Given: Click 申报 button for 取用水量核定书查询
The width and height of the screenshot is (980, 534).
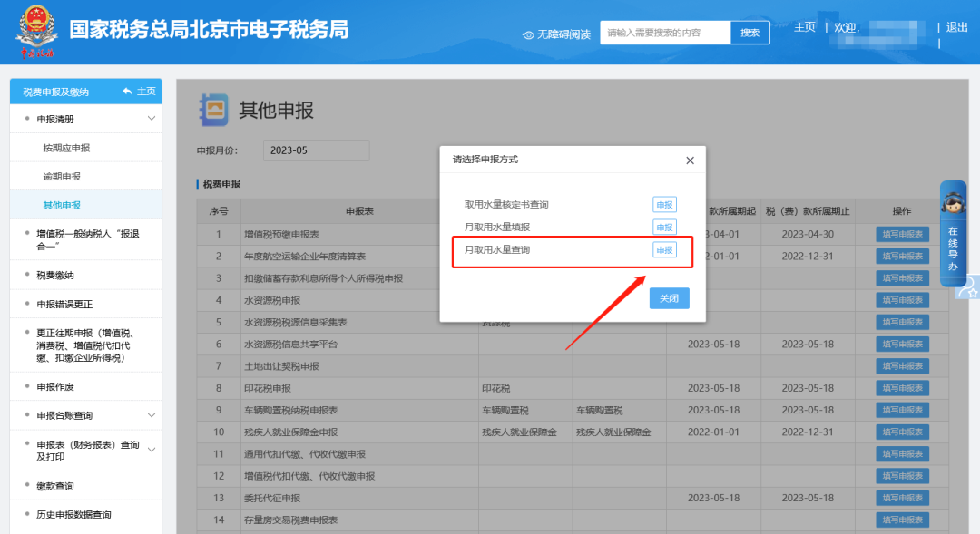Looking at the screenshot, I should click(x=664, y=204).
